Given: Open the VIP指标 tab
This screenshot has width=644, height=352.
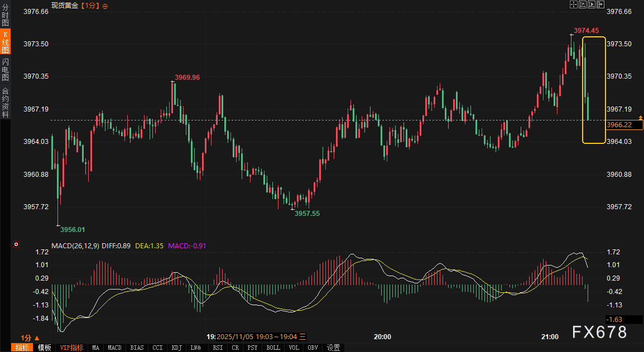Looking at the screenshot, I should pyautogui.click(x=72, y=348).
